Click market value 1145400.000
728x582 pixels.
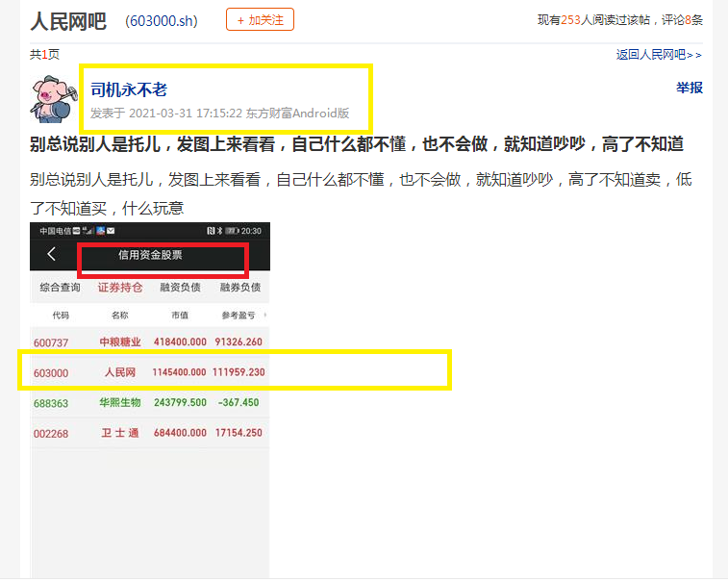[x=179, y=372]
